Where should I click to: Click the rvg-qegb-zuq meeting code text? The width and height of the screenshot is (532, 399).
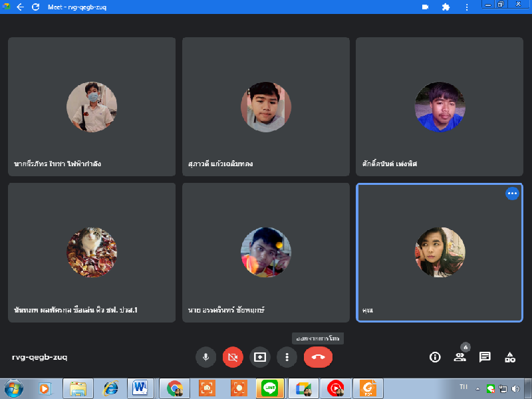click(x=39, y=357)
